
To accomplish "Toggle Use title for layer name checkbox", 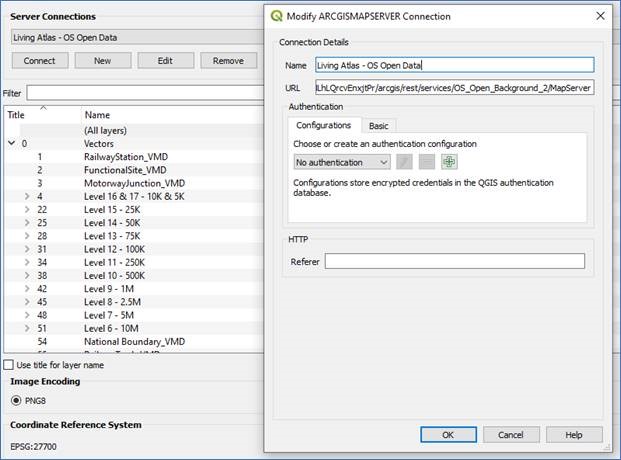I will click(x=8, y=365).
